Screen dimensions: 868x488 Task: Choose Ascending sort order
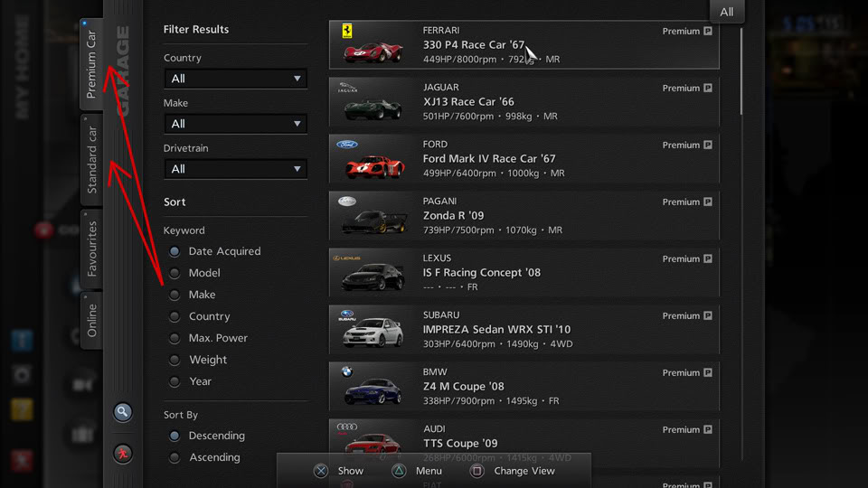point(175,457)
